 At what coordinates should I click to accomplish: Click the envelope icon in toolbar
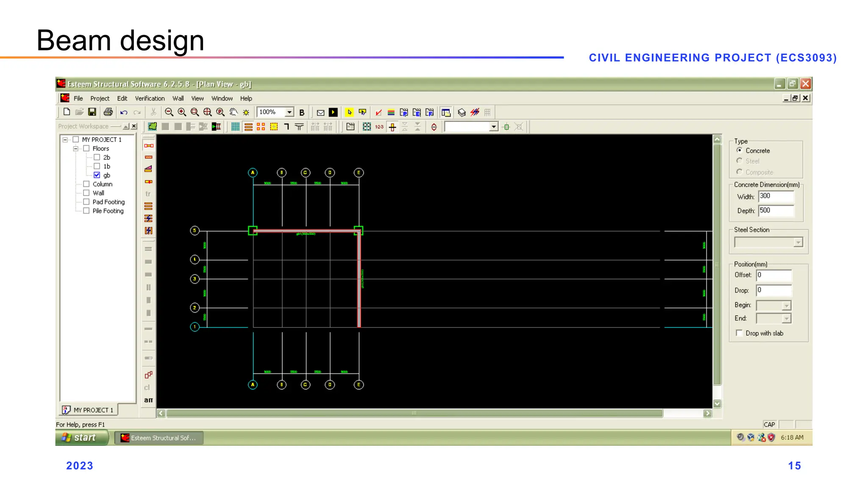(320, 112)
